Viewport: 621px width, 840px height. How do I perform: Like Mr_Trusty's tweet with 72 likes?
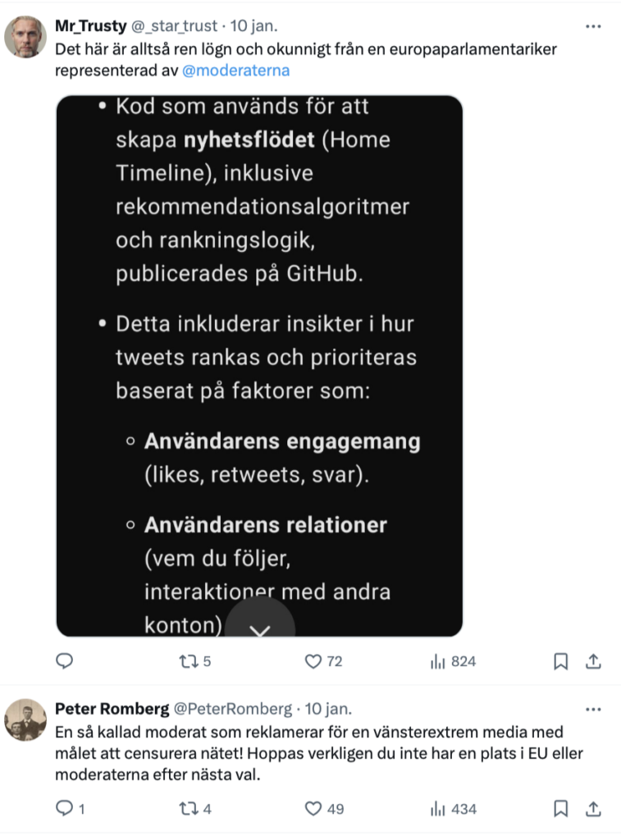[313, 661]
